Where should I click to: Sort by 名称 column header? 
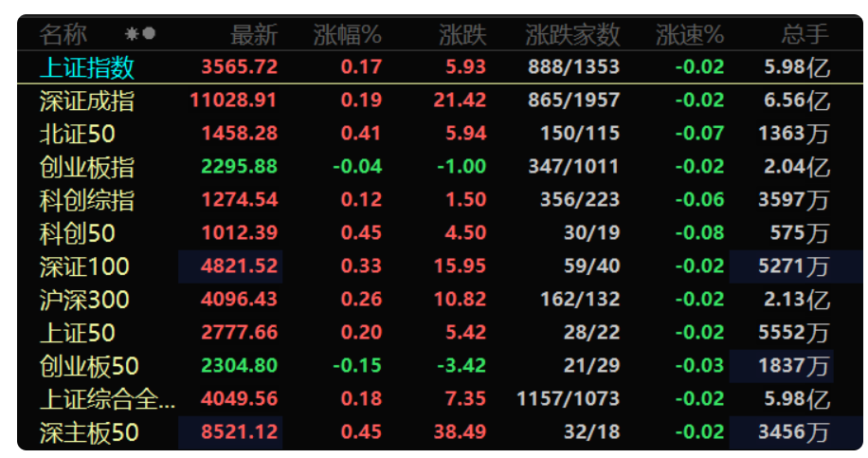pos(63,34)
